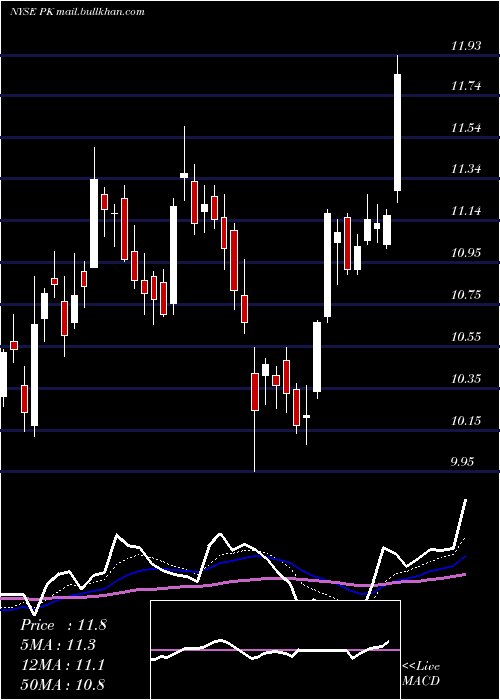This screenshot has height=700, width=500.
Task: Click the 10.75 price axis label
Action: [x=466, y=295]
